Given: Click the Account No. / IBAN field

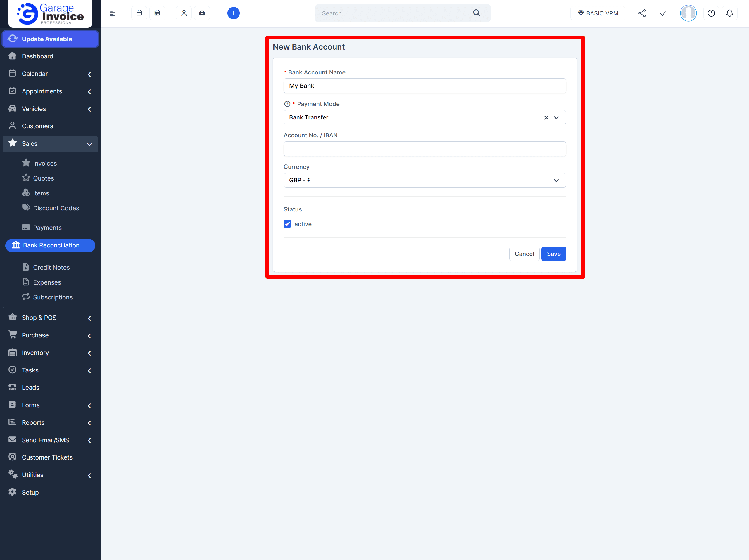Looking at the screenshot, I should pyautogui.click(x=424, y=149).
